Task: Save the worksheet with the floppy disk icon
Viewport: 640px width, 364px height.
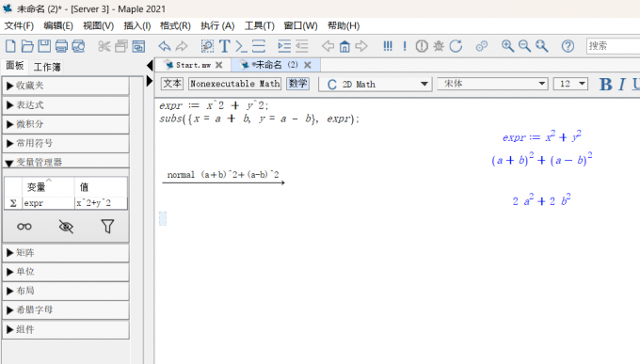Action: [44, 46]
